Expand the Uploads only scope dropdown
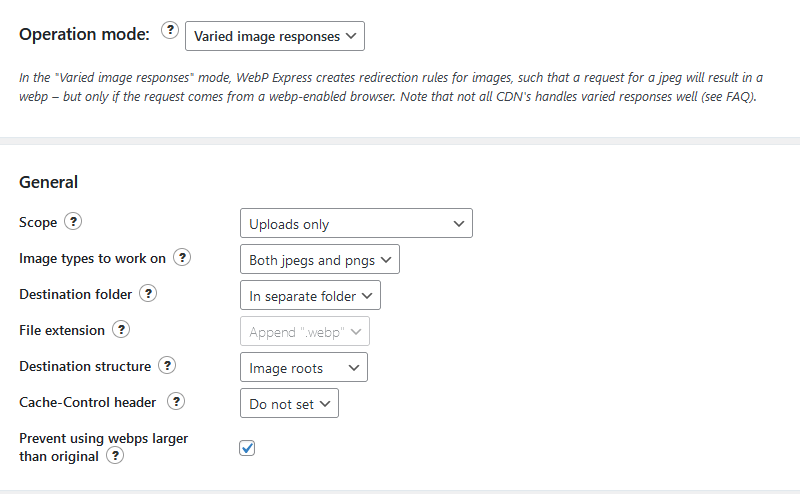 356,223
